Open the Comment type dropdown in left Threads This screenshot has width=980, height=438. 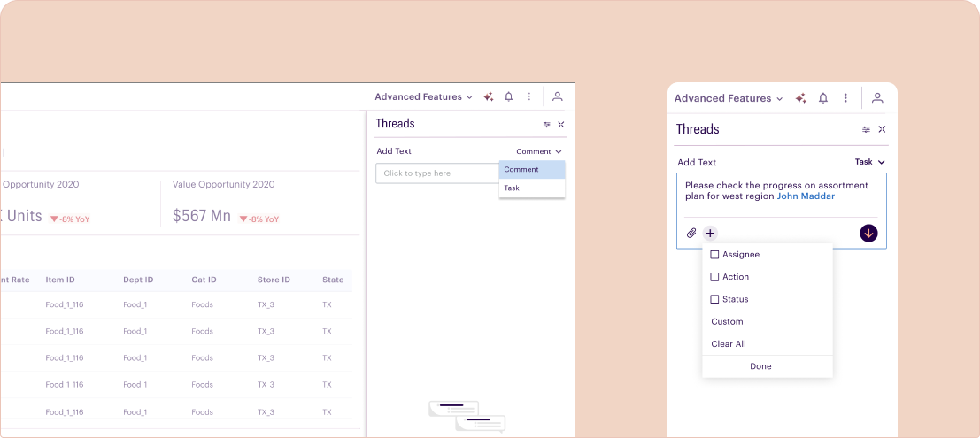tap(539, 151)
